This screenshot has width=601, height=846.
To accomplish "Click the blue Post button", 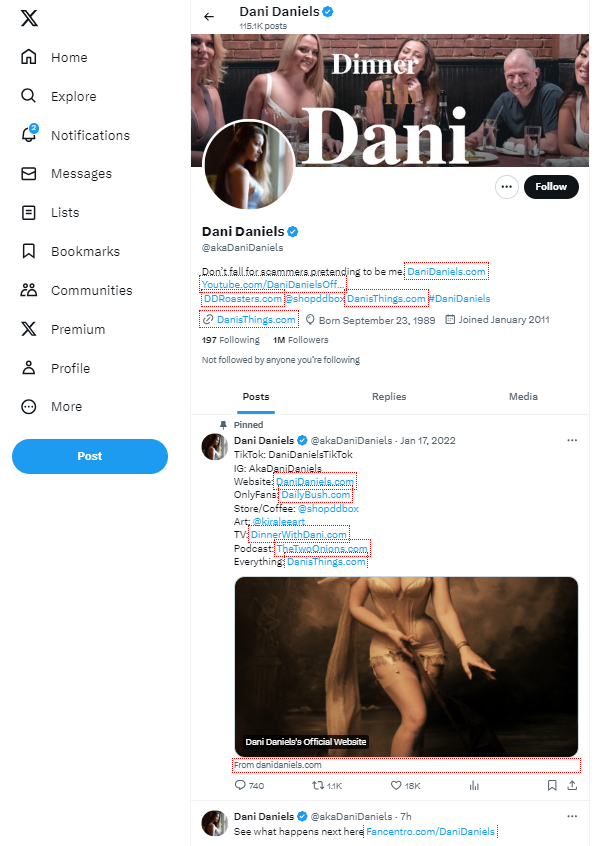I will 90,456.
